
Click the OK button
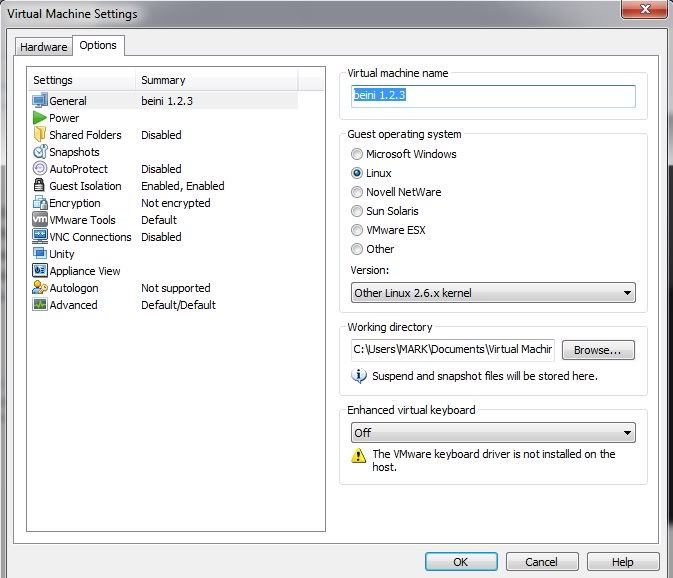[x=461, y=562]
